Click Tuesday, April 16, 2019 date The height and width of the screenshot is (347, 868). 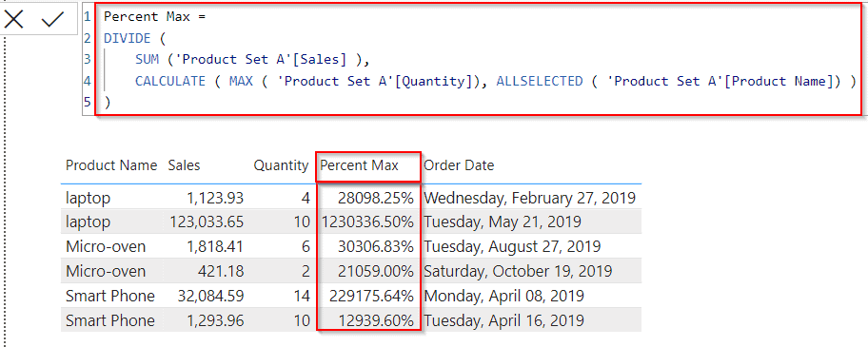tap(503, 320)
